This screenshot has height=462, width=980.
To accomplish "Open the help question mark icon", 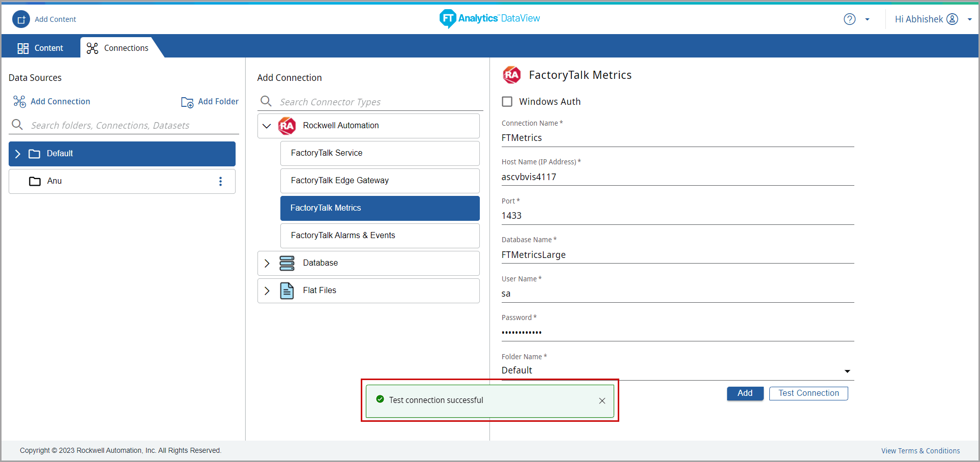I will 849,19.
